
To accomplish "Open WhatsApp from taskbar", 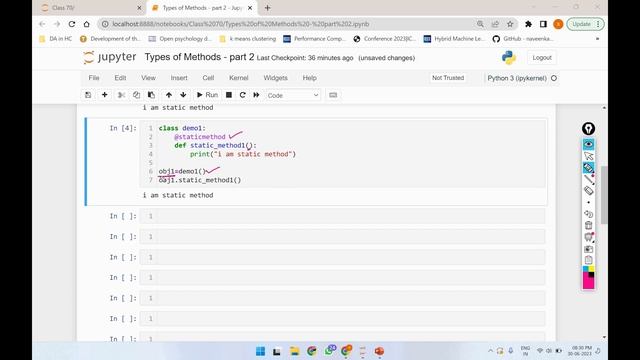I will [329, 351].
